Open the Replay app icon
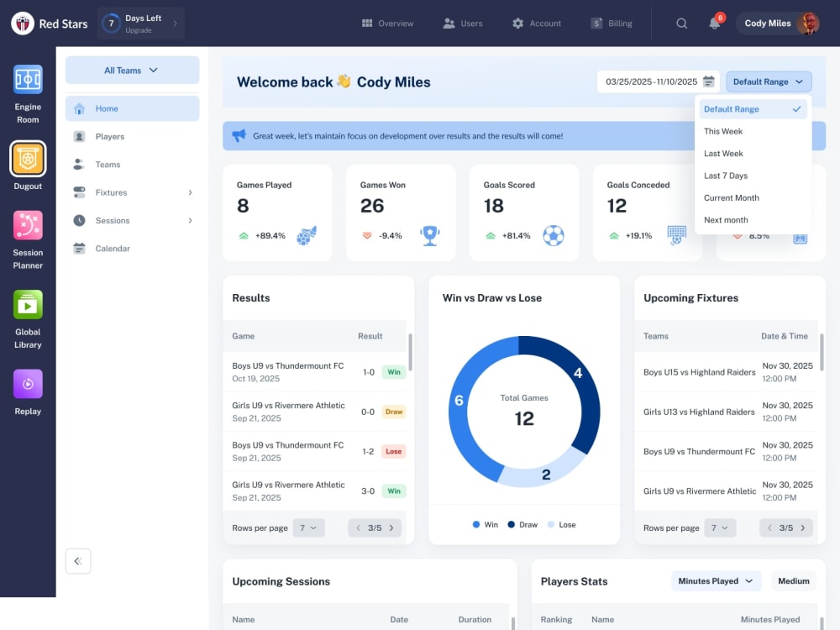The image size is (840, 630). (28, 384)
